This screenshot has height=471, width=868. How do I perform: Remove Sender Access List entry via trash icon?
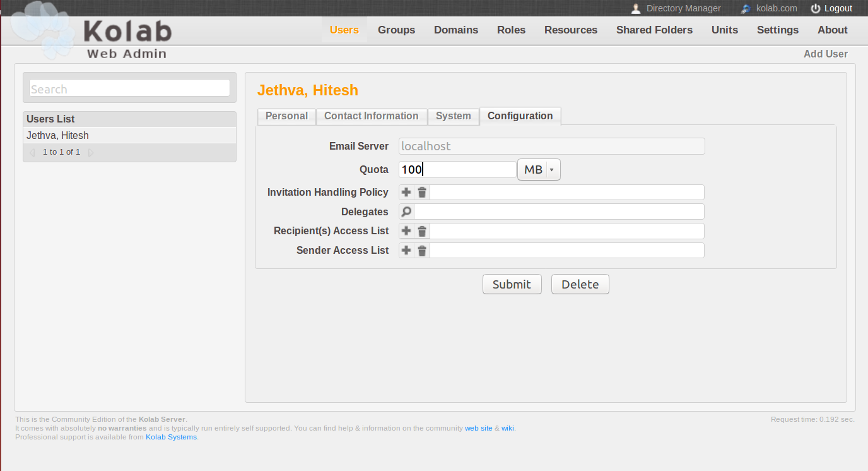pos(422,251)
